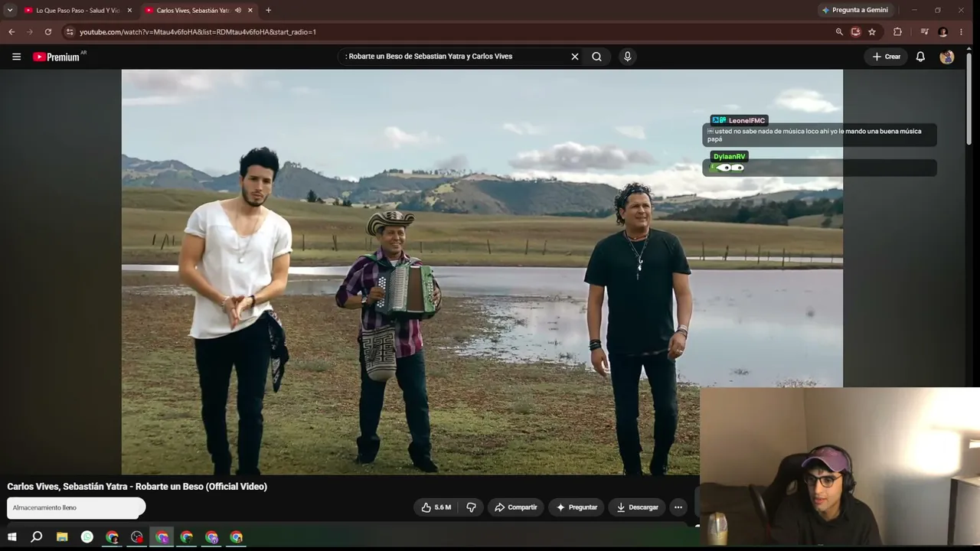Click the video player to pause
The image size is (980, 551).
coord(482,272)
